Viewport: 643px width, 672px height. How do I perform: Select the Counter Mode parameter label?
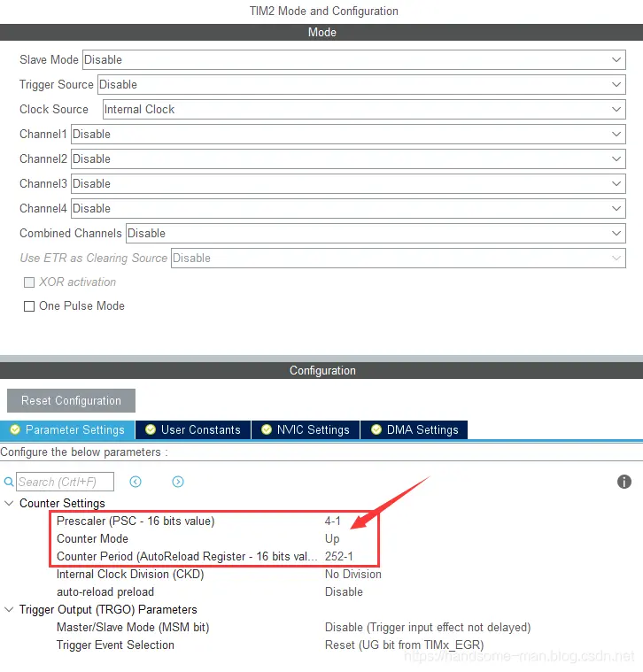tap(93, 538)
